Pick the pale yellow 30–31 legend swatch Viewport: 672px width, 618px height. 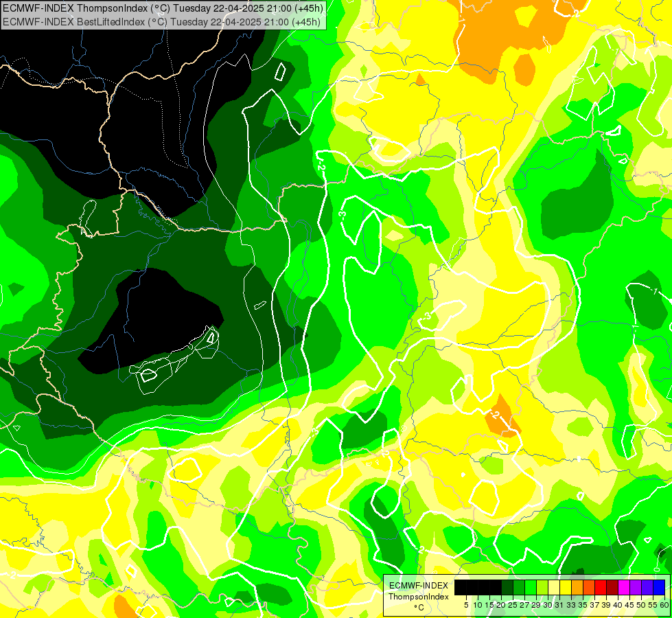pos(554,588)
